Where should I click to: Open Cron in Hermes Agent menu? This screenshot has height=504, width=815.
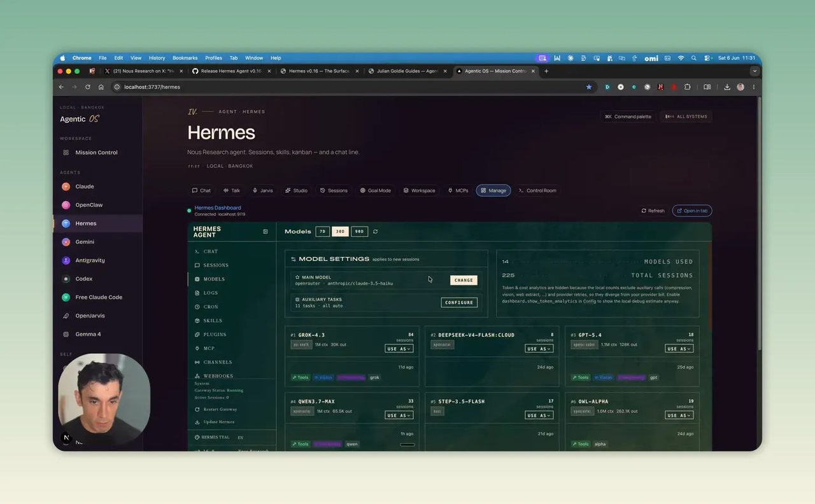click(211, 307)
